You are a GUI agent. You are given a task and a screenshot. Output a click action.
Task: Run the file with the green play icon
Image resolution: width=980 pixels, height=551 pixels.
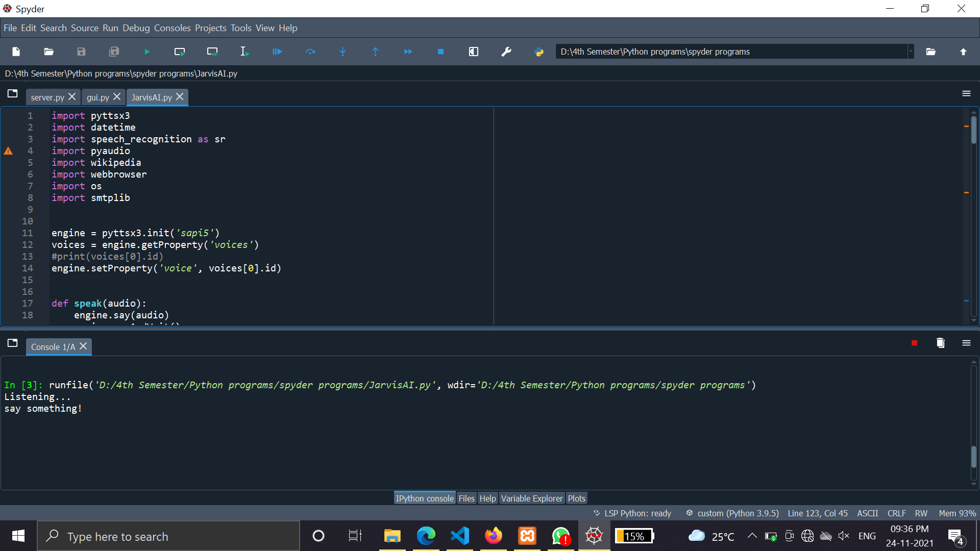[147, 52]
